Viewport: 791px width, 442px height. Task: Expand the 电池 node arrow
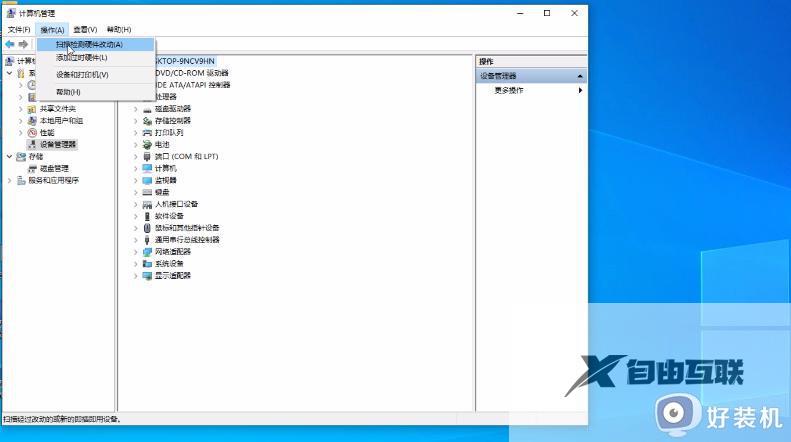pyautogui.click(x=135, y=145)
